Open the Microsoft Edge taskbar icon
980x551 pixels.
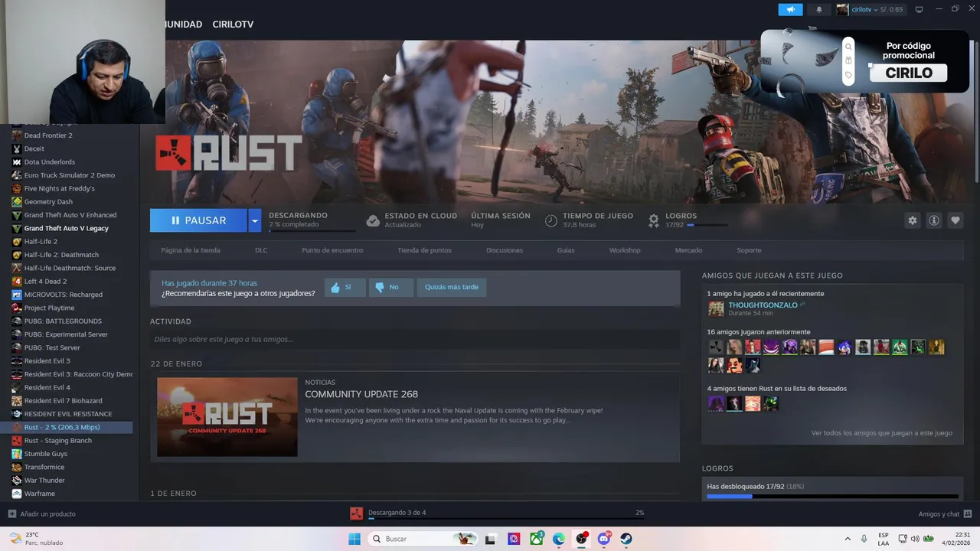559,539
